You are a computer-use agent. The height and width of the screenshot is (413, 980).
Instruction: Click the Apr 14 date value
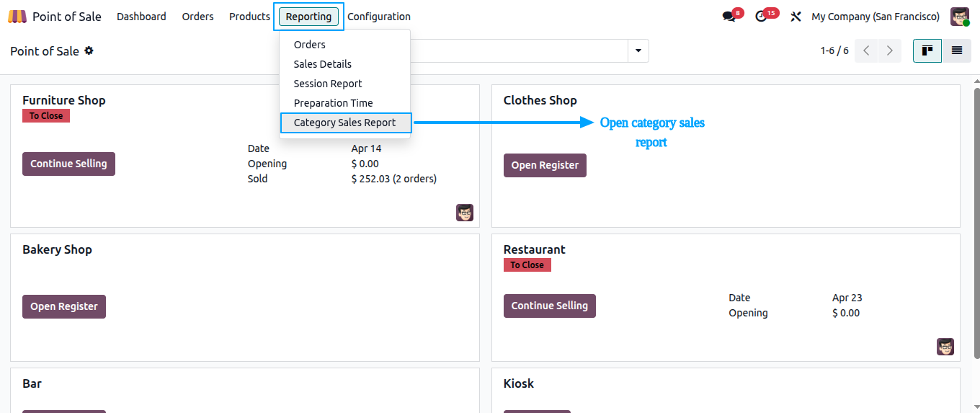click(x=367, y=148)
